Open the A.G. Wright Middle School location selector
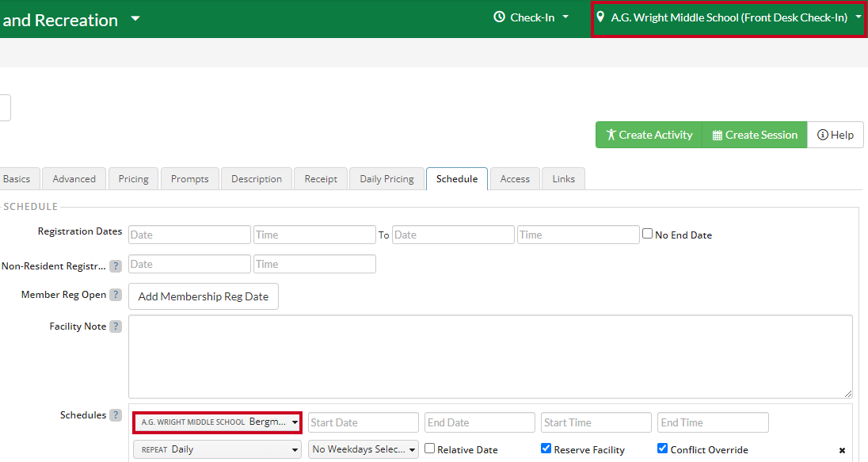868x462 pixels. click(x=729, y=18)
